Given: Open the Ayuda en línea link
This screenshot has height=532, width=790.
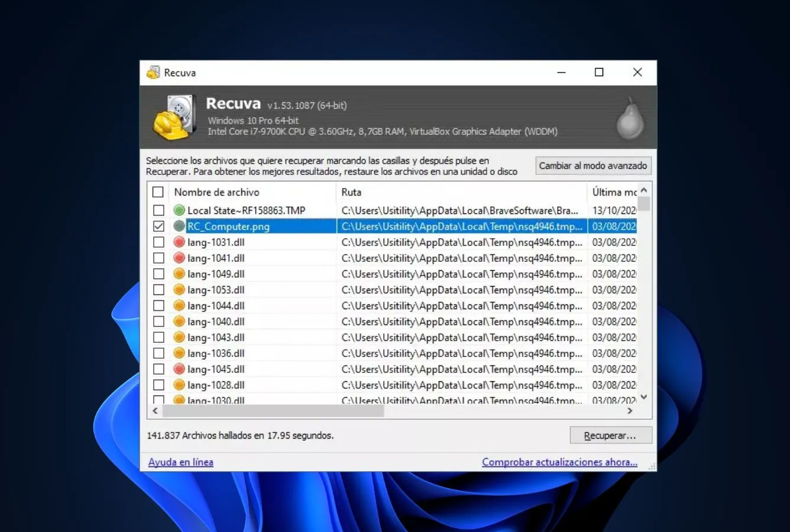Looking at the screenshot, I should click(180, 462).
